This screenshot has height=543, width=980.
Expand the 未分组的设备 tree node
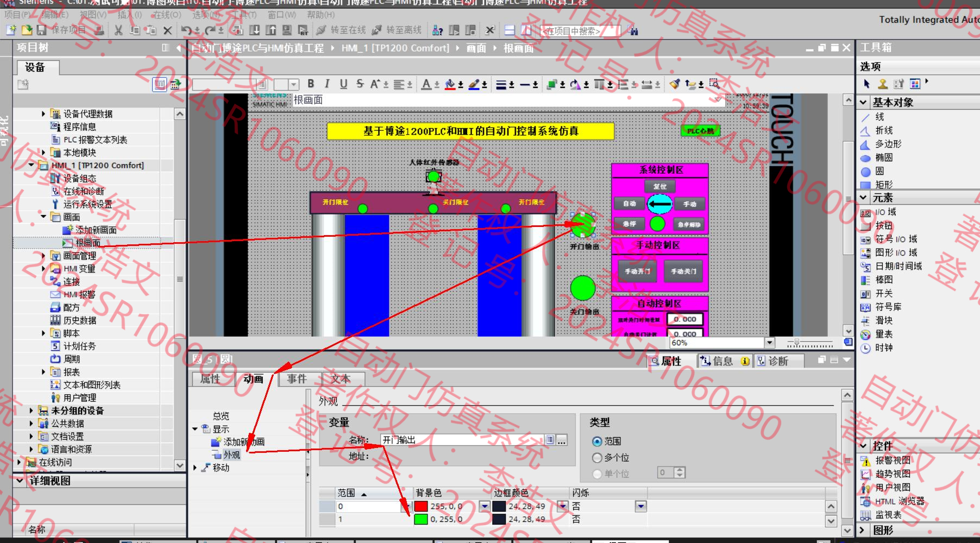[31, 411]
